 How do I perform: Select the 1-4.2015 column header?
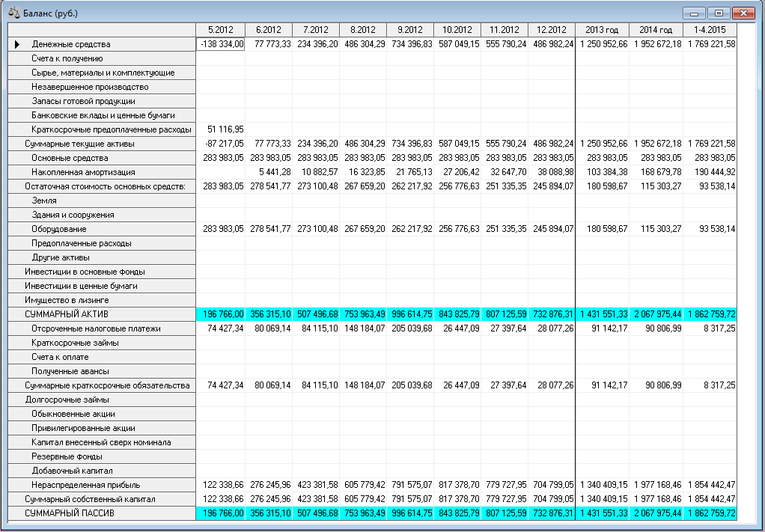click(710, 30)
